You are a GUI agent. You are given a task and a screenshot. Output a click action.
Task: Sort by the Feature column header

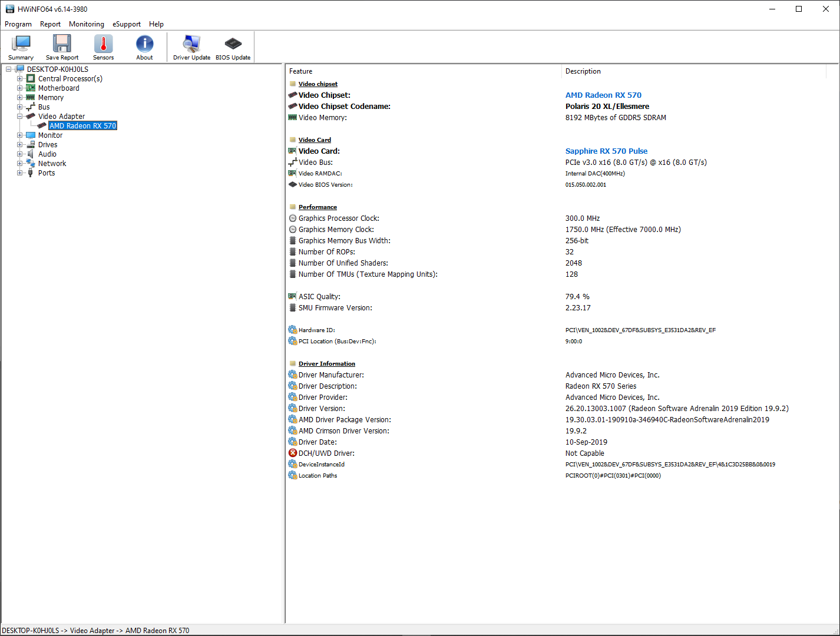pyautogui.click(x=423, y=71)
